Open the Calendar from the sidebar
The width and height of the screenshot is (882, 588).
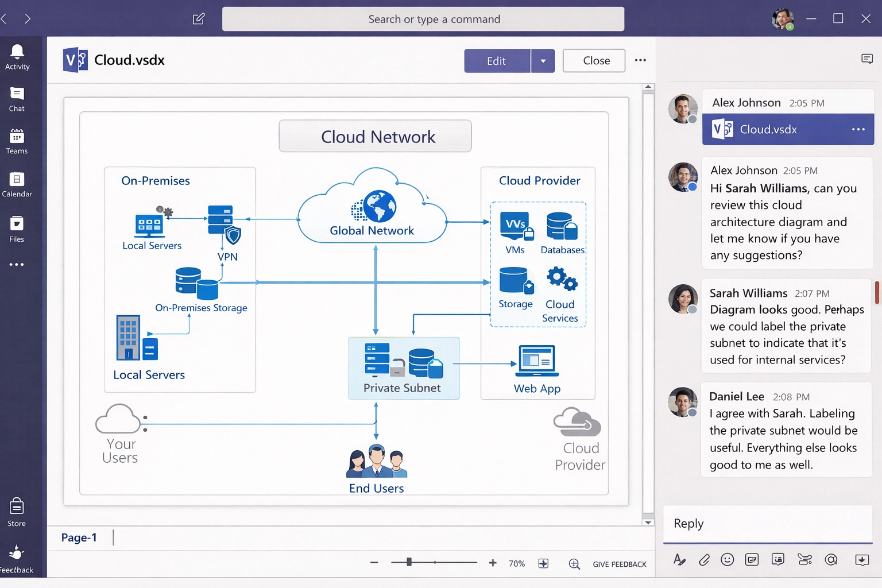pyautogui.click(x=17, y=184)
